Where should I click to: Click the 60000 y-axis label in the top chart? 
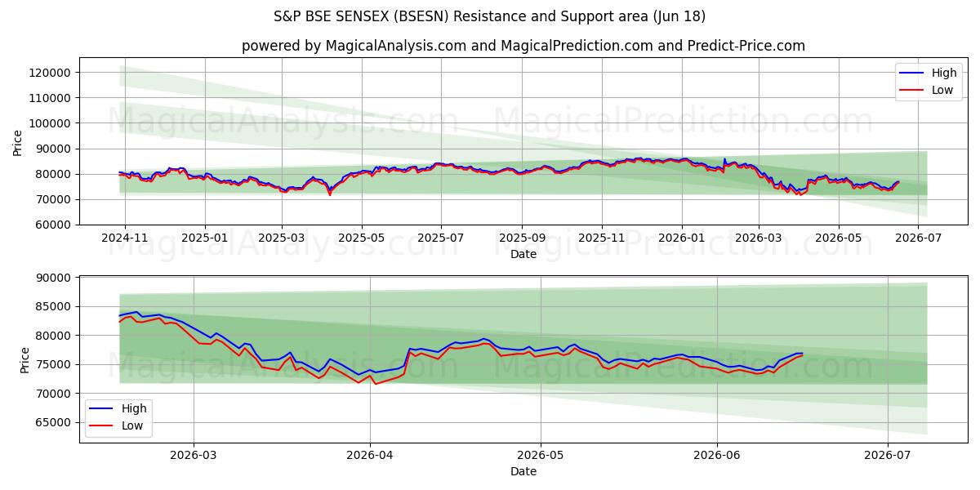click(x=55, y=225)
